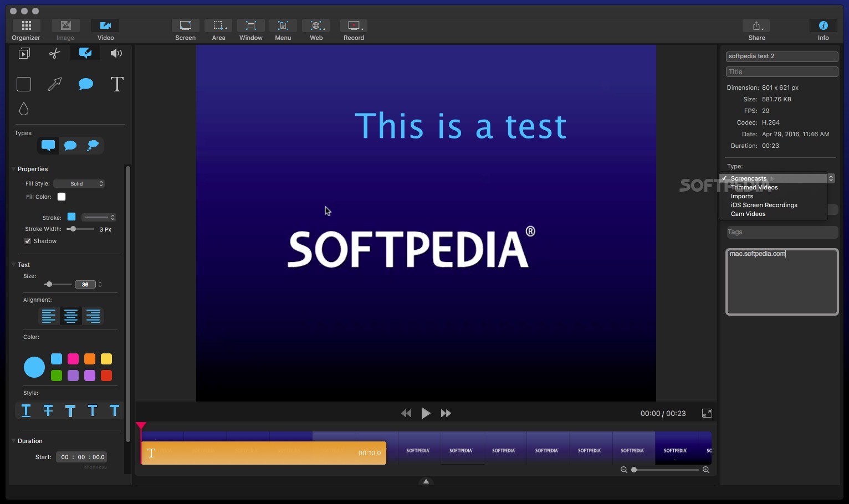Center align the text
This screenshot has width=849, height=504.
click(x=71, y=316)
